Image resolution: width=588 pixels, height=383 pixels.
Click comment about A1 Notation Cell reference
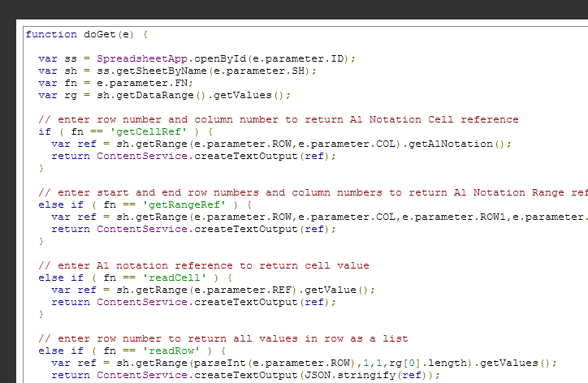pos(278,119)
